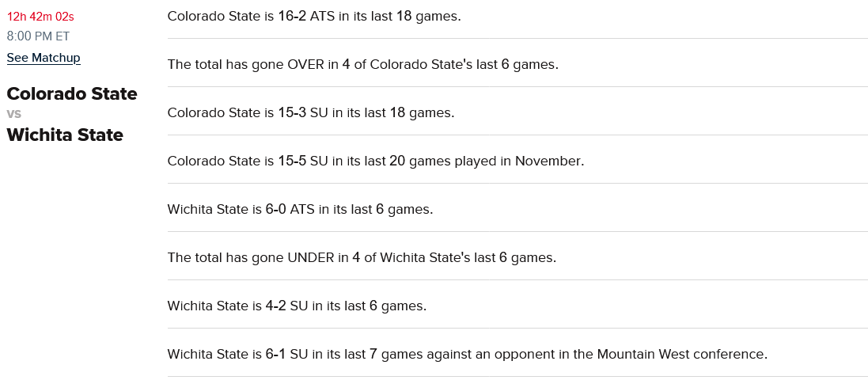
Task: Click the 8:00 PM ET game time
Action: 38,36
